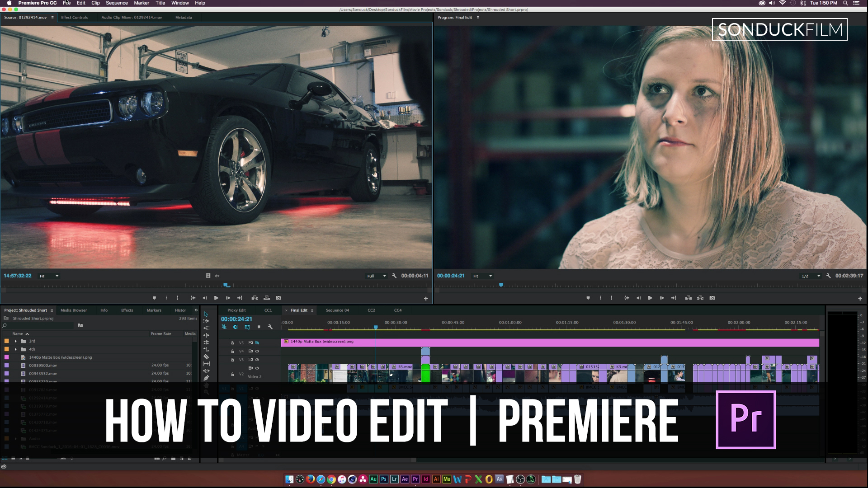
Task: Open Project panel overflow tabs chevron
Action: pos(196,310)
